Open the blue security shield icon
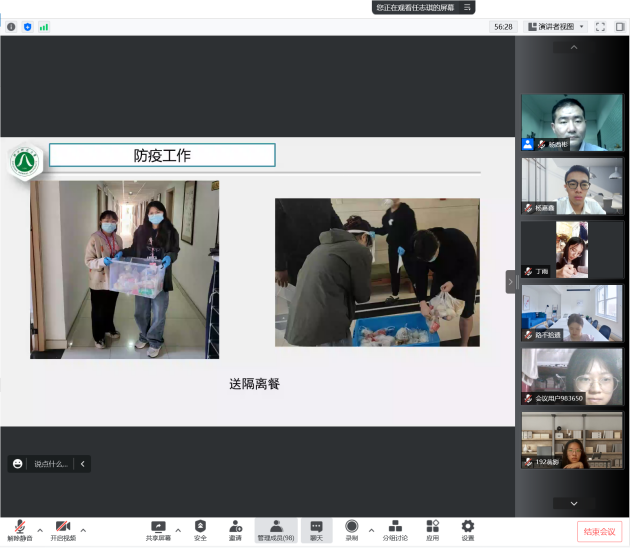This screenshot has width=630, height=548. (x=27, y=27)
